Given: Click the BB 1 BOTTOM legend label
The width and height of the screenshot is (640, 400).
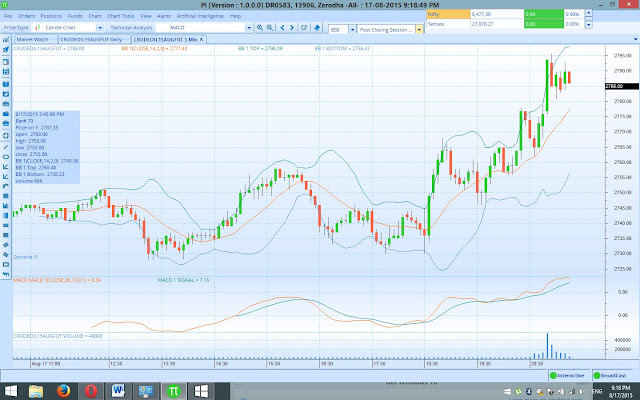Looking at the screenshot, I should coord(342,48).
